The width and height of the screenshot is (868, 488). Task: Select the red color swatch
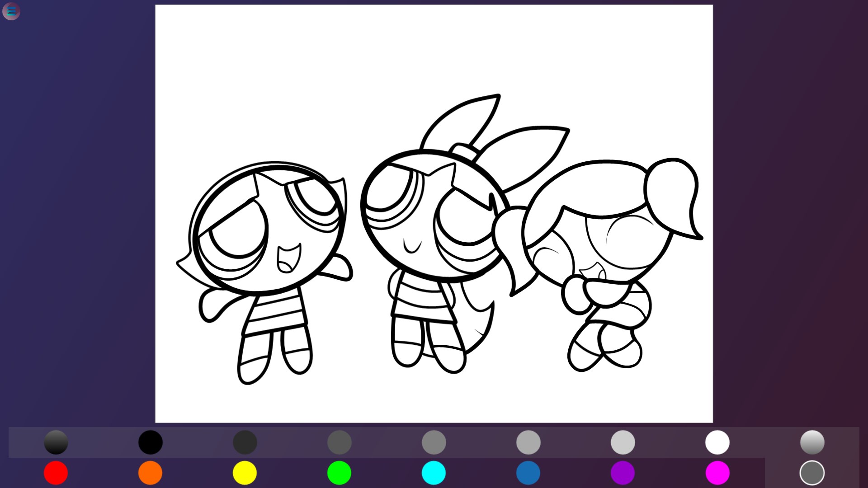tap(56, 473)
